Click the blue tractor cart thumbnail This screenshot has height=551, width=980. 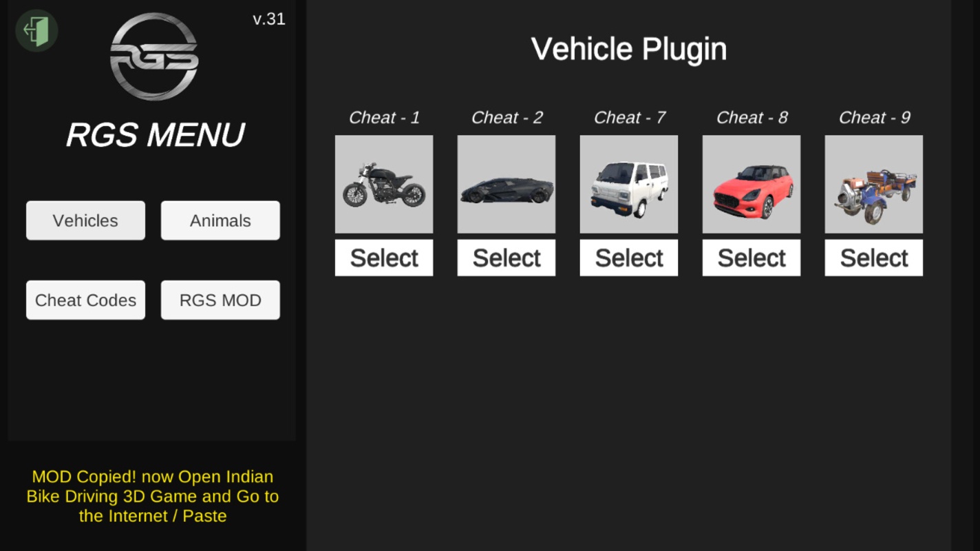coord(874,184)
